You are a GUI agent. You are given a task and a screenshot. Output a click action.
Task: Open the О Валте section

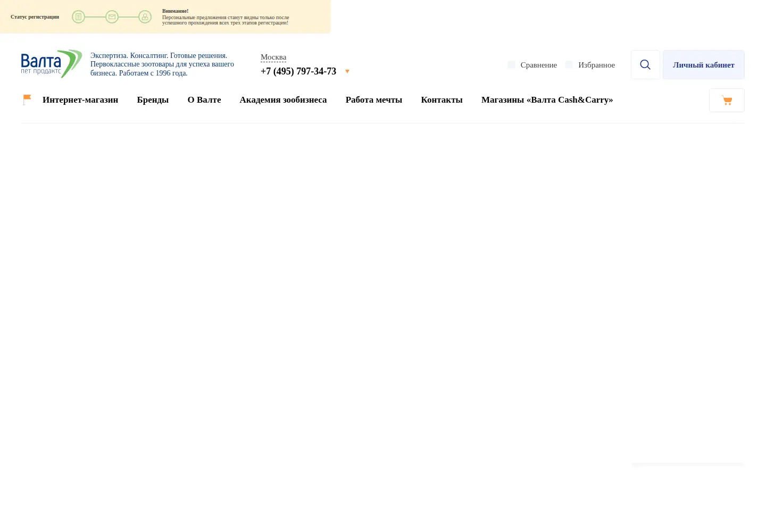click(204, 99)
